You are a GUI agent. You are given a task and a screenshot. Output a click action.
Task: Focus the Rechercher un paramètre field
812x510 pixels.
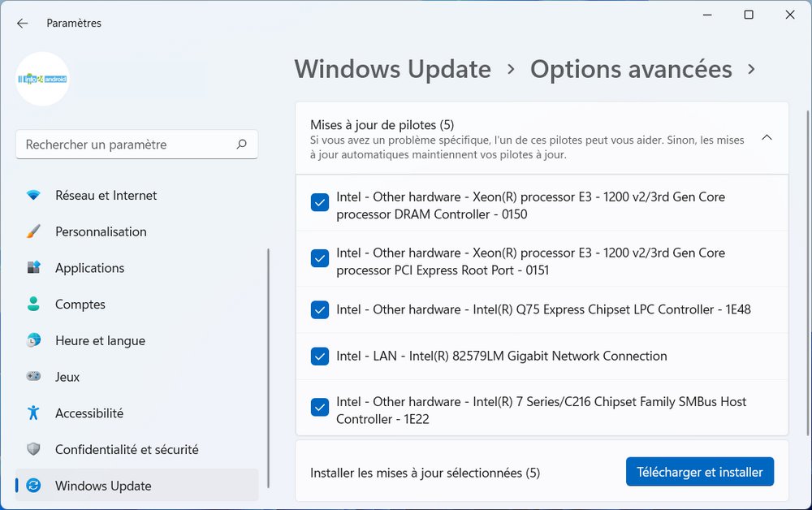(x=136, y=145)
